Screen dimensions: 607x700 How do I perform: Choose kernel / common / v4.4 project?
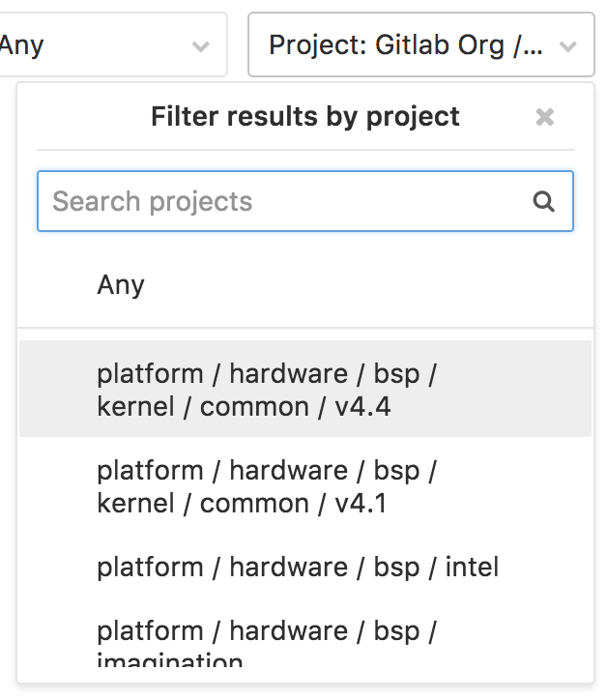305,389
